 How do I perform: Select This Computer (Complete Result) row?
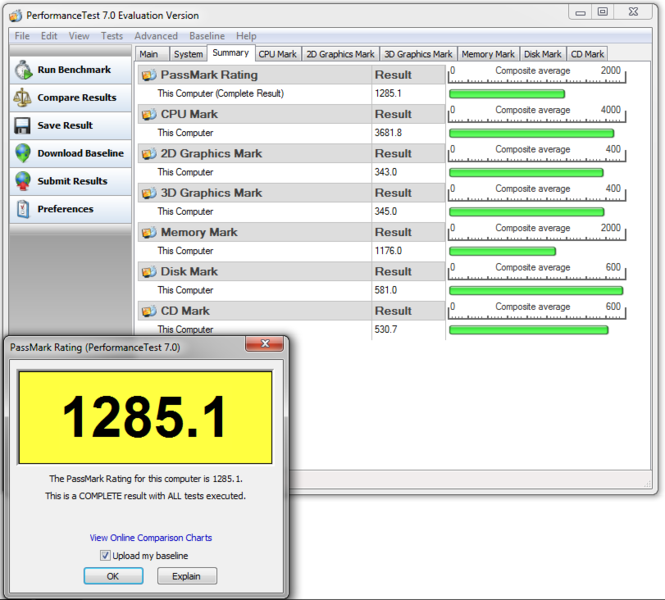pos(291,94)
